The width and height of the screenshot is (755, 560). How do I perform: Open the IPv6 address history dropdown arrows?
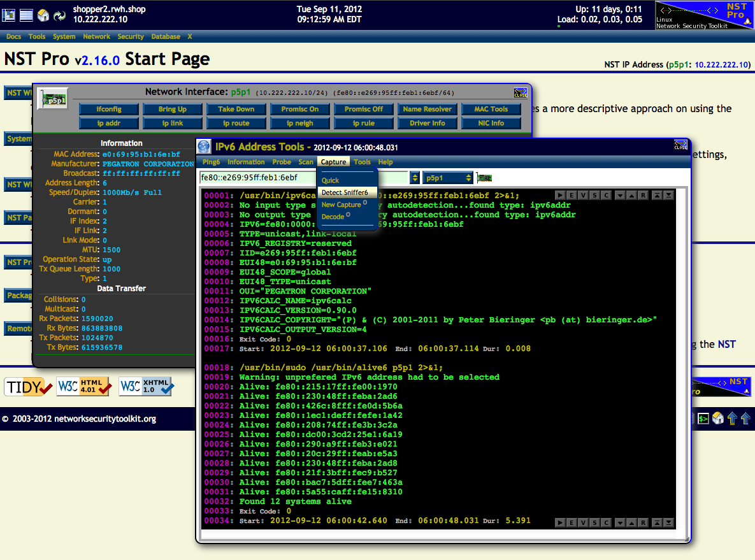(415, 178)
